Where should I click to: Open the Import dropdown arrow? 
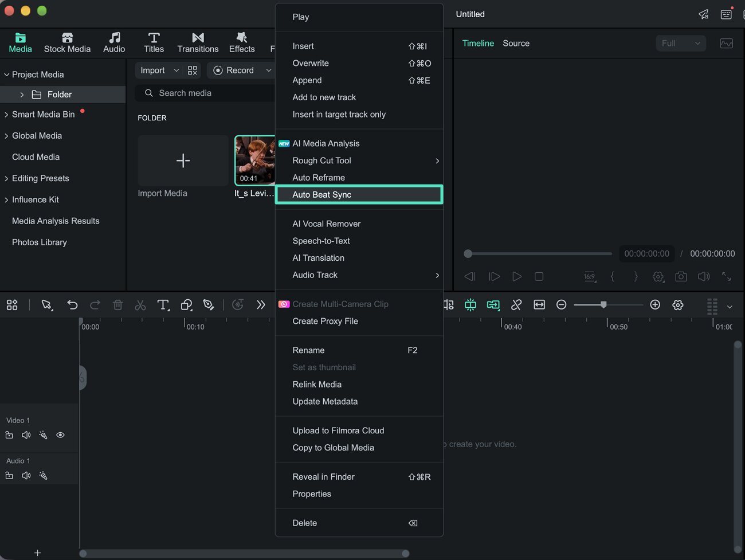176,71
